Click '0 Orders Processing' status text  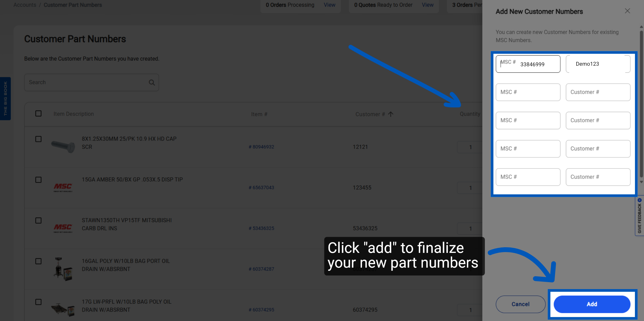(290, 5)
